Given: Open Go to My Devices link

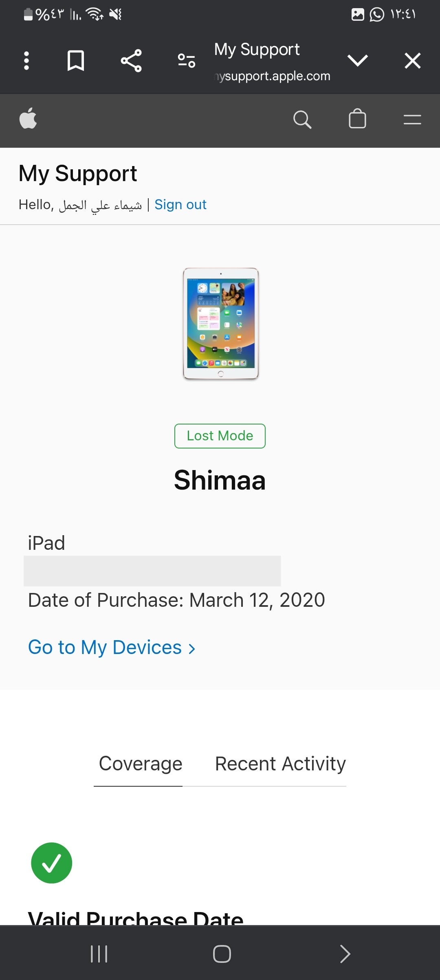Looking at the screenshot, I should coord(112,647).
